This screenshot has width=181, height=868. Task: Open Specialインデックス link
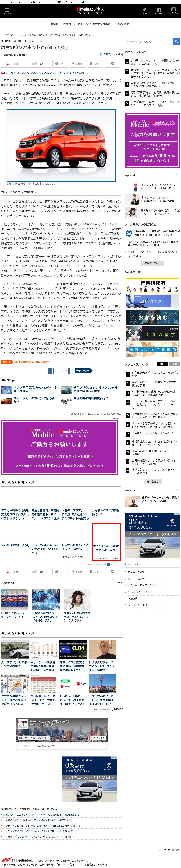point(139,592)
